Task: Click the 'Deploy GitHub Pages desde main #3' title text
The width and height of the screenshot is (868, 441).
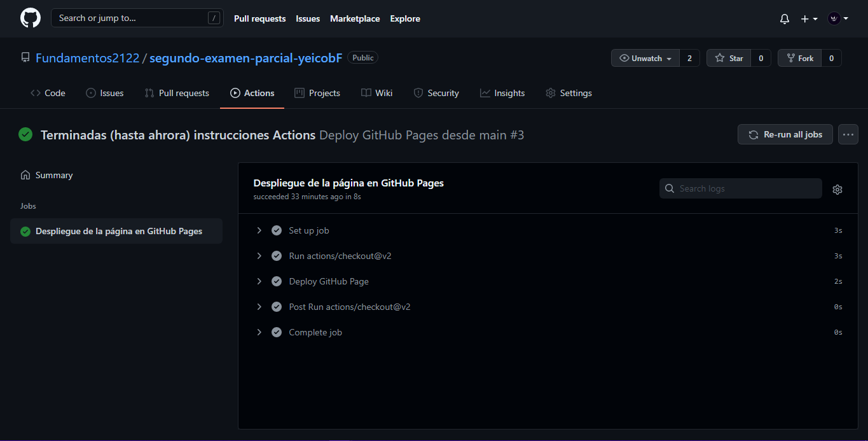Action: [422, 135]
